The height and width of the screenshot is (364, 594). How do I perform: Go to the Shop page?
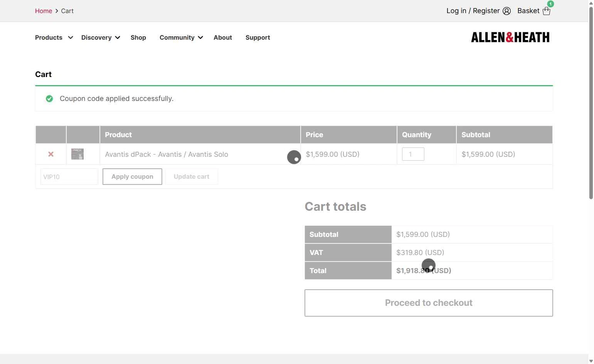(138, 37)
